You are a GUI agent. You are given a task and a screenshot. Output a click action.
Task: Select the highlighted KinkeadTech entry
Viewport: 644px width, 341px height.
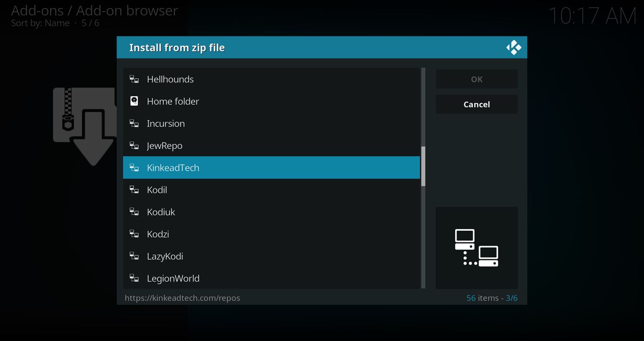click(x=173, y=168)
